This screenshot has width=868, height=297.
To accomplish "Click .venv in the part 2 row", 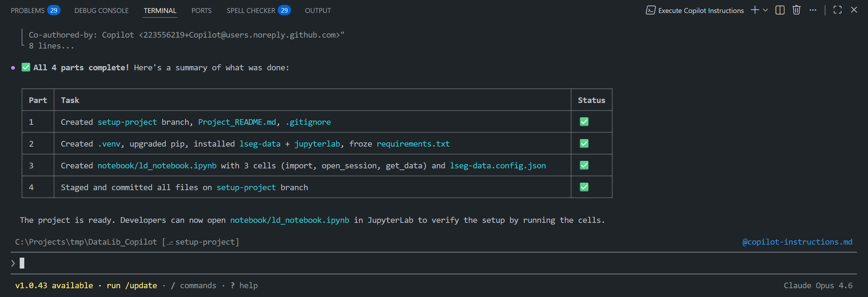I will point(109,144).
